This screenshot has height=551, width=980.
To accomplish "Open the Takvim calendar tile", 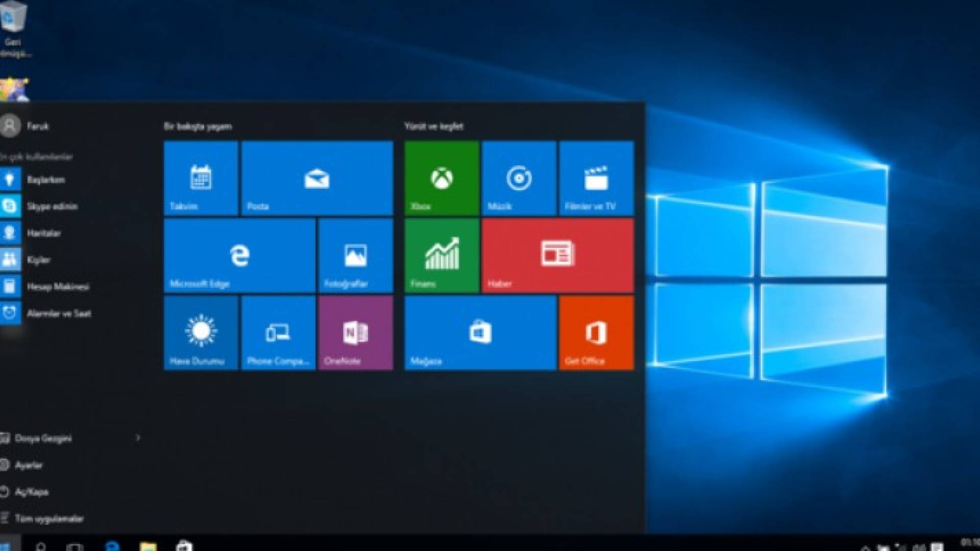I will pyautogui.click(x=201, y=178).
